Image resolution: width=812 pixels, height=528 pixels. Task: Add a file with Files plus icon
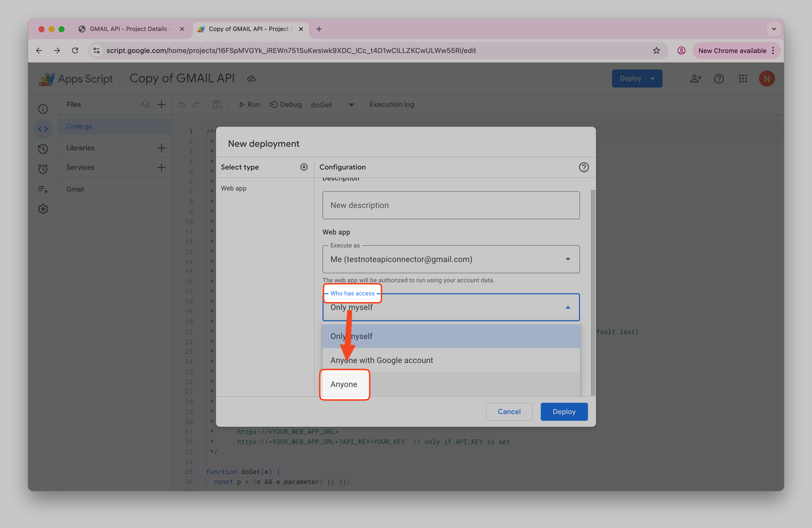(x=161, y=104)
